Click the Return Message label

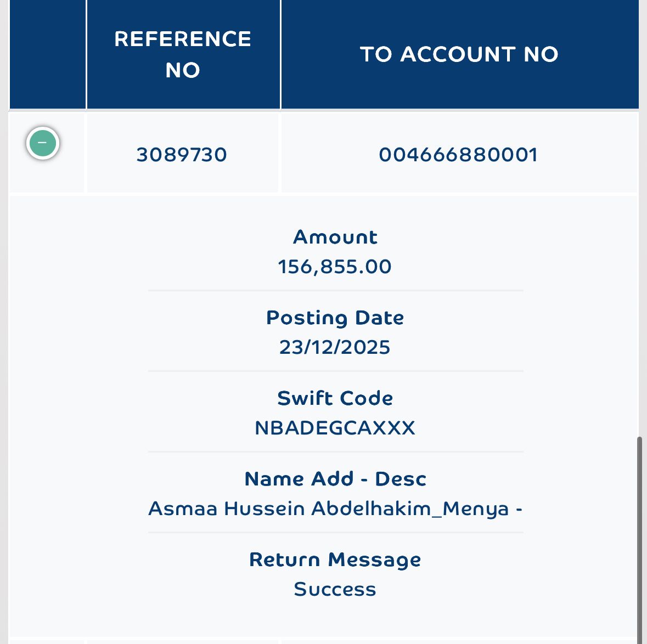[x=335, y=560]
